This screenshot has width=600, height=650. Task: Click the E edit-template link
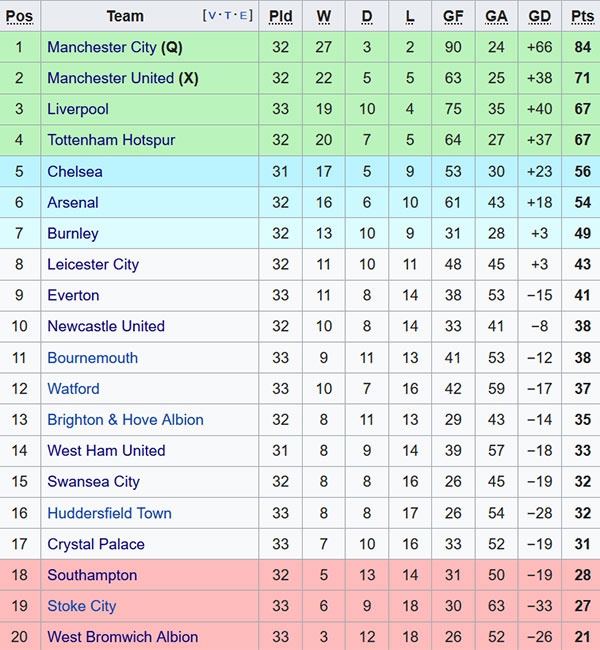coord(244,16)
